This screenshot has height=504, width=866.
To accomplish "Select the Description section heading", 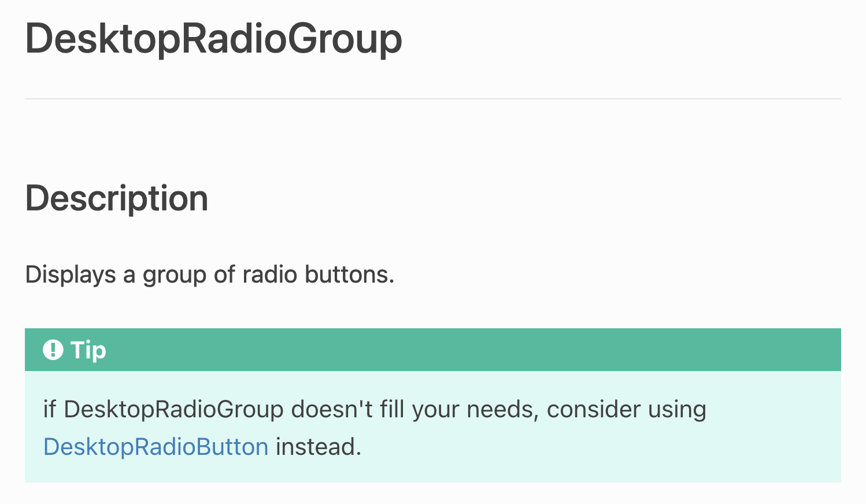I will click(116, 198).
